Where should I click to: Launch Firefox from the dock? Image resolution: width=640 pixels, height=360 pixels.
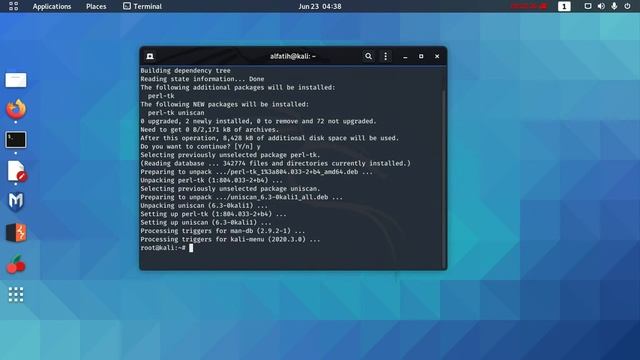pyautogui.click(x=16, y=109)
